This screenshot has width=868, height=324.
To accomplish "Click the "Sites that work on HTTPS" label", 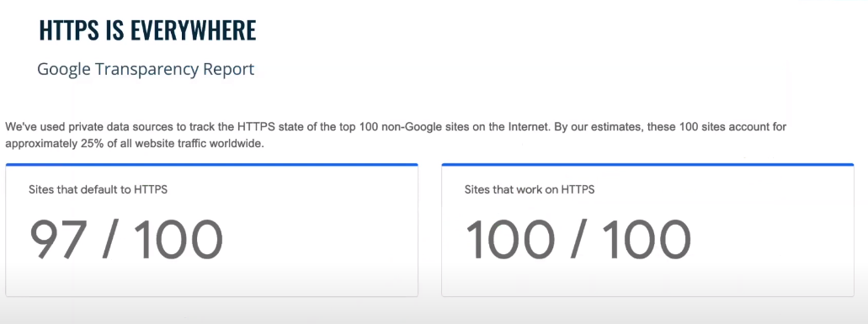I will (x=530, y=189).
